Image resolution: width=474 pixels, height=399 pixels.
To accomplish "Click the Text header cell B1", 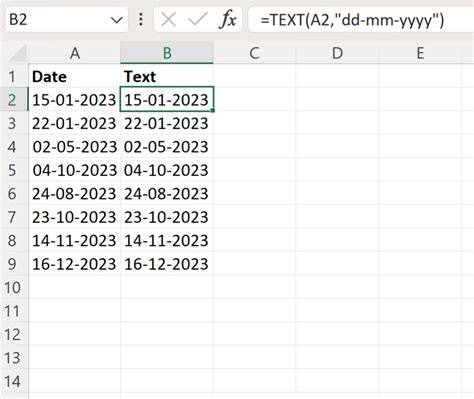I will tap(167, 76).
